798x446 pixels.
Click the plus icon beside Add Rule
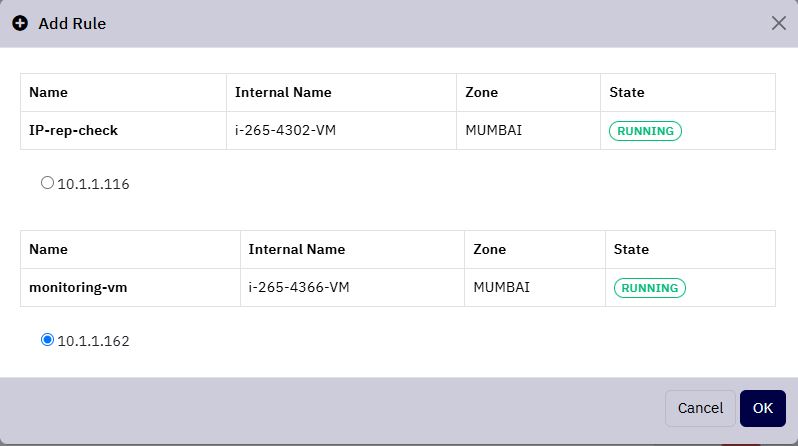coord(20,23)
